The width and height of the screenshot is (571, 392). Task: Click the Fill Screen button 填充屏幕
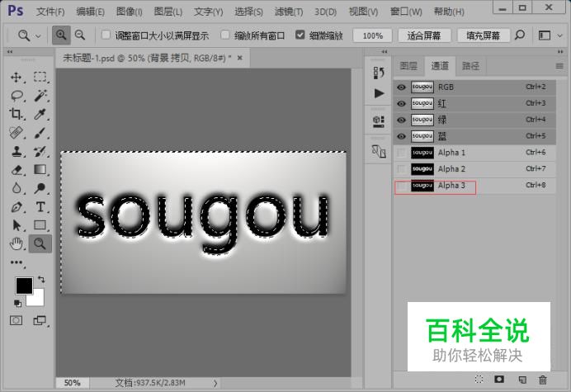click(x=484, y=35)
